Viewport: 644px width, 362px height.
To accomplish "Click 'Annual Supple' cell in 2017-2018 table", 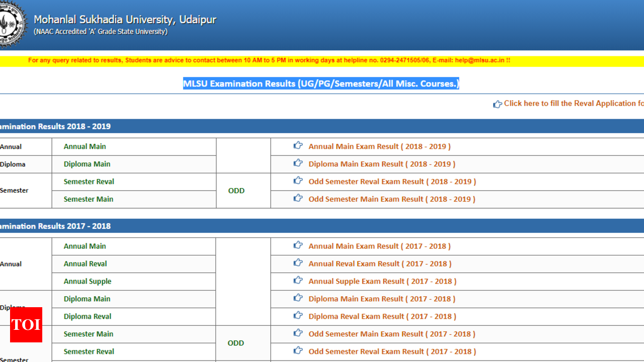I will coord(134,282).
